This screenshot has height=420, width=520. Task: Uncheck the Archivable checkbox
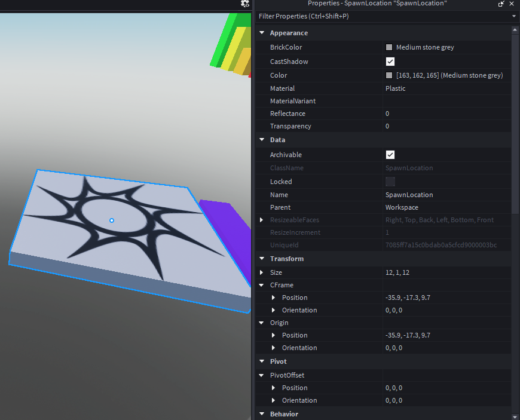(390, 155)
